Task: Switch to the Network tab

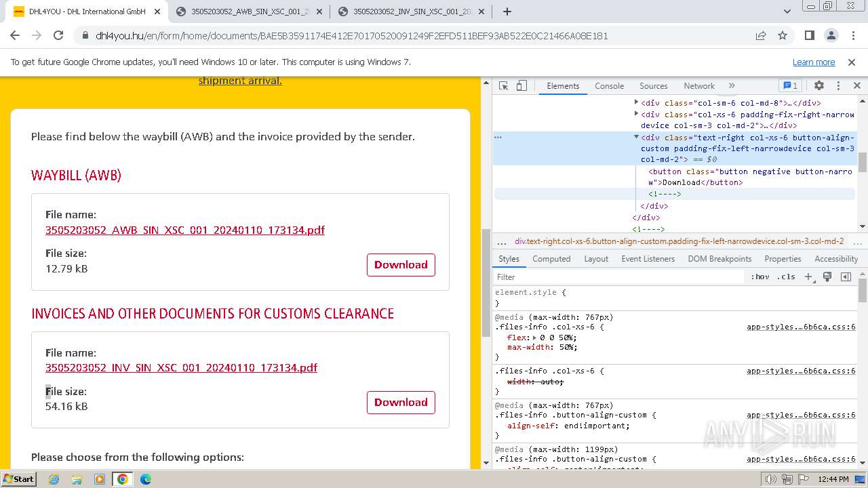Action: pyautogui.click(x=699, y=86)
